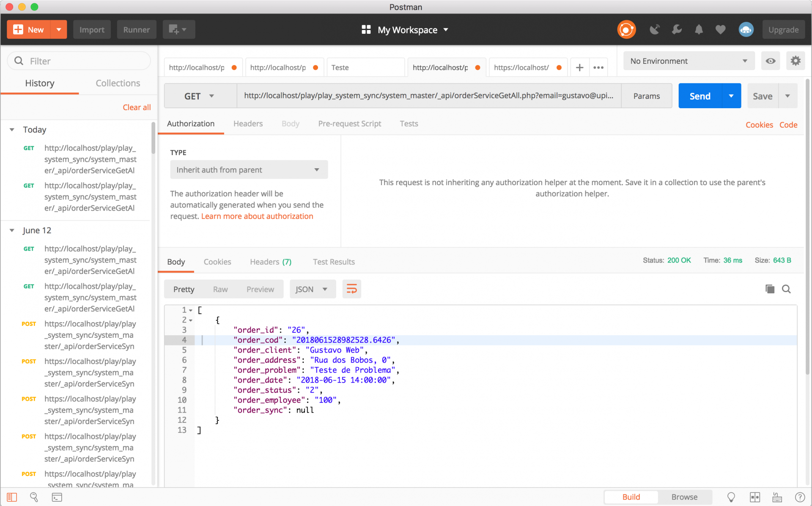Open Find and Replace icon in status bar
The image size is (812, 506).
[34, 497]
